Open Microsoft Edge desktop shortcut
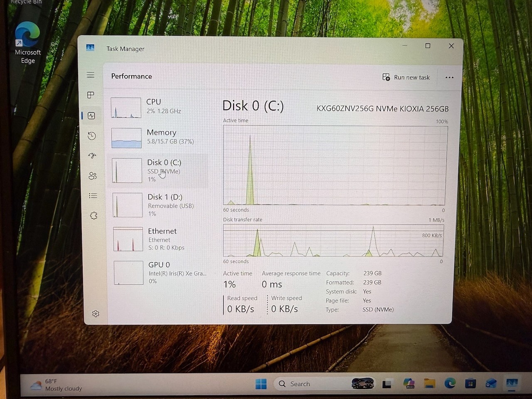 (27, 43)
